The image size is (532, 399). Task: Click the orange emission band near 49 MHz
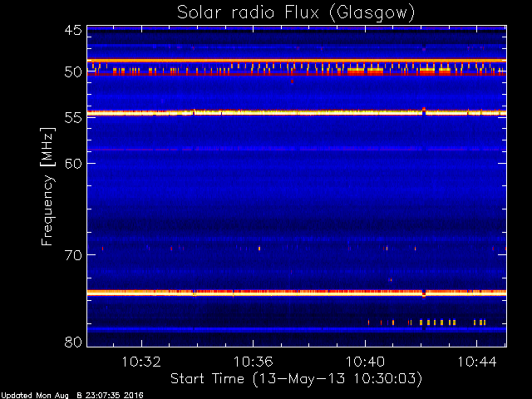tap(297, 61)
